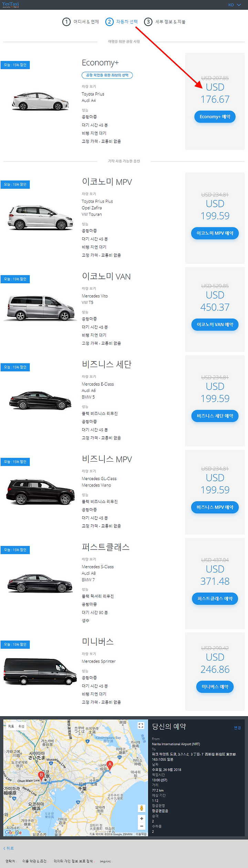
Task: Open the KO language dropdown
Action: 234,5
